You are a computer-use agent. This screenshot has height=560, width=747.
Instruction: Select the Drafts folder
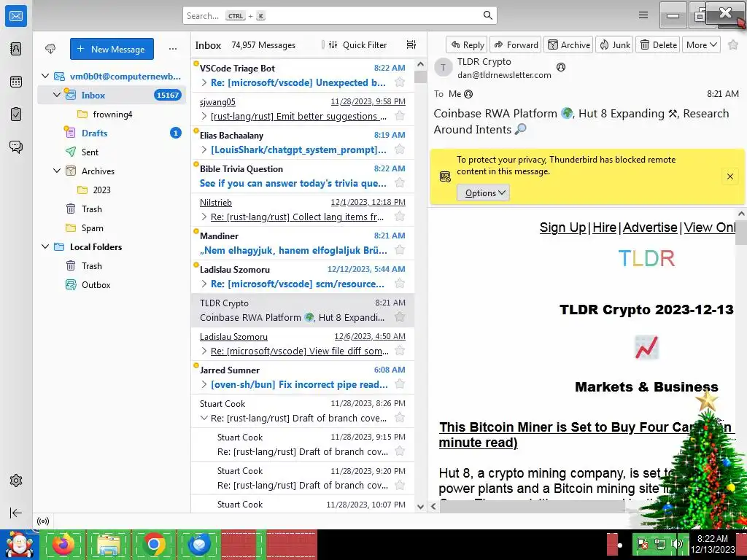point(112,133)
